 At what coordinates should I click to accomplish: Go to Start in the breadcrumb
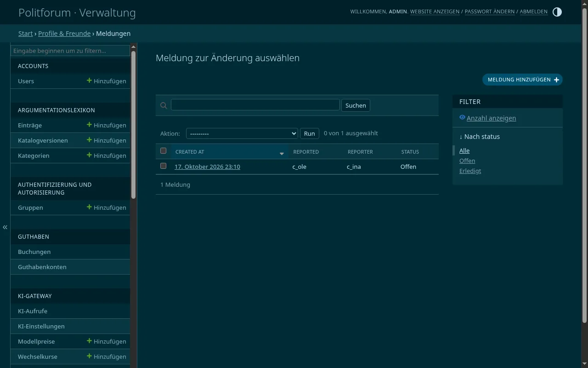[x=26, y=34]
